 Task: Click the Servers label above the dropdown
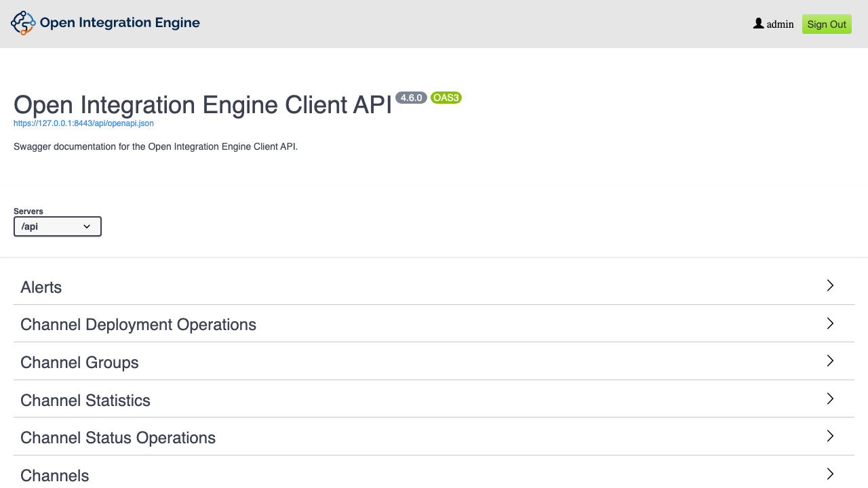tap(28, 211)
